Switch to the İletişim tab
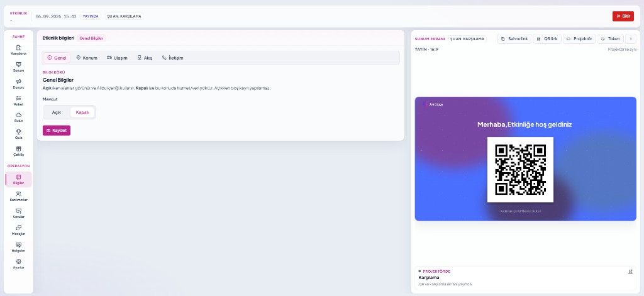The height and width of the screenshot is (296, 644). click(x=172, y=58)
